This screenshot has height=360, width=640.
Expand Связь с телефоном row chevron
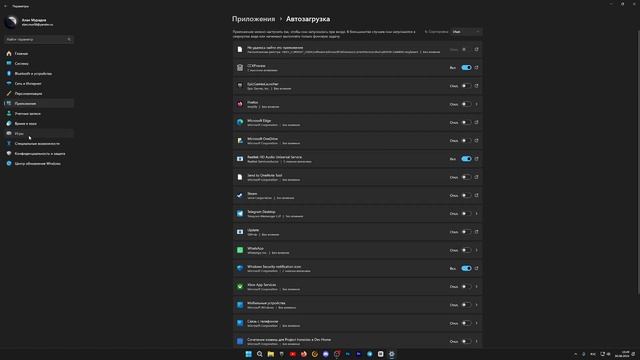point(476,323)
